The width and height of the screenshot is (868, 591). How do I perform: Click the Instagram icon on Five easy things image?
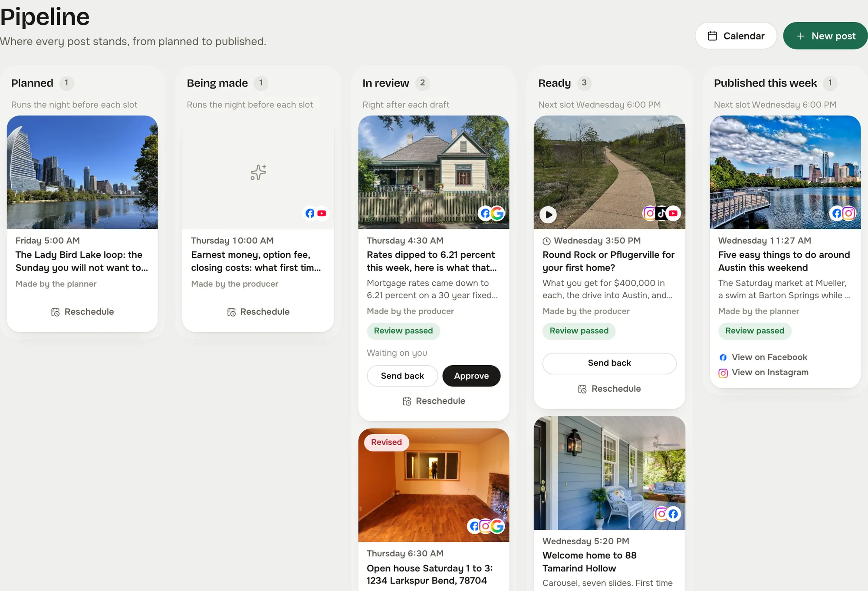848,213
